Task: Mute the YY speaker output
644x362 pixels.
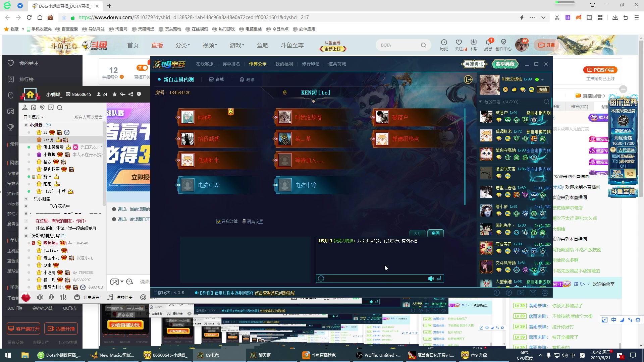Action: tap(40, 297)
